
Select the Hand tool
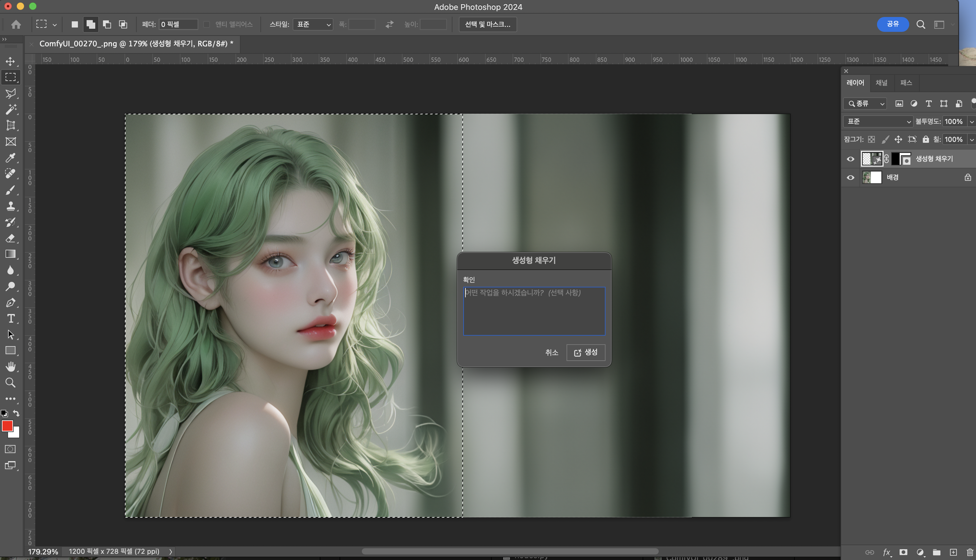pyautogui.click(x=11, y=367)
